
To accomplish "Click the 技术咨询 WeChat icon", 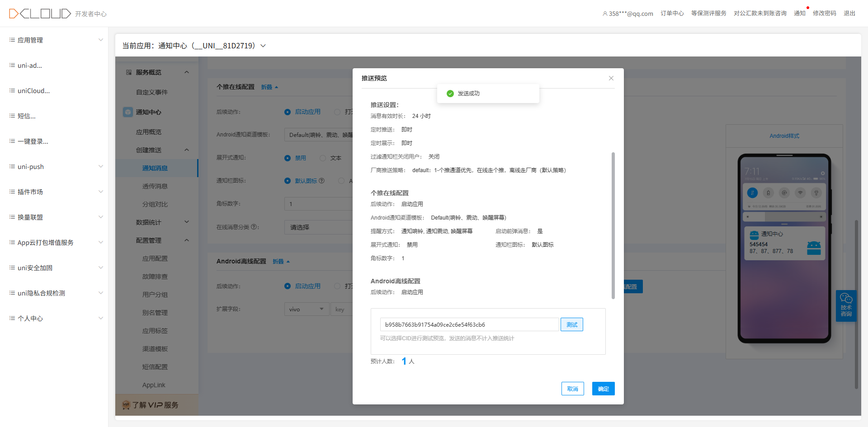I will 846,298.
